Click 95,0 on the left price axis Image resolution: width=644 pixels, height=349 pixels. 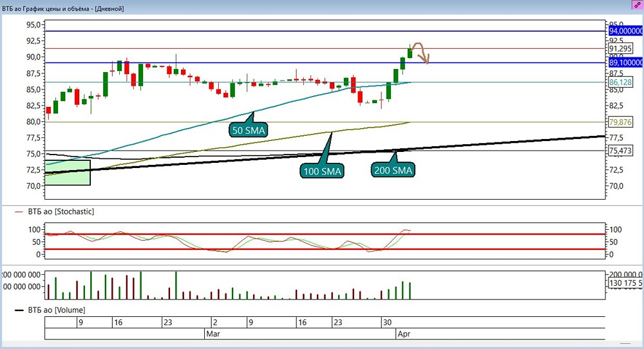(x=33, y=25)
